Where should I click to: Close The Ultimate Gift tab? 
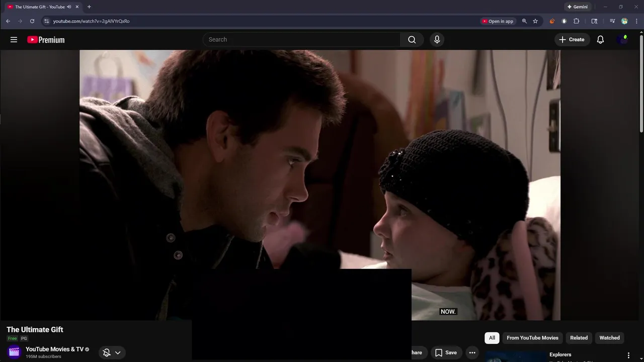[x=77, y=7]
